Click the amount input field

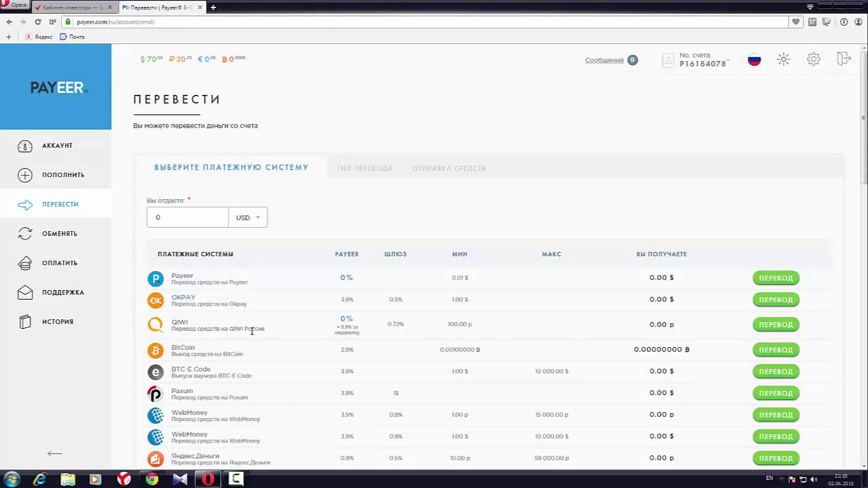point(188,218)
